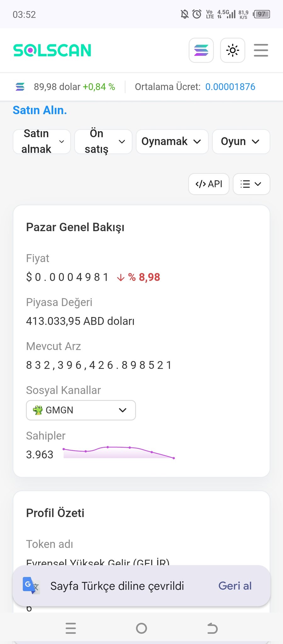
Task: Open the Solscan home logo
Action: pyautogui.click(x=52, y=50)
